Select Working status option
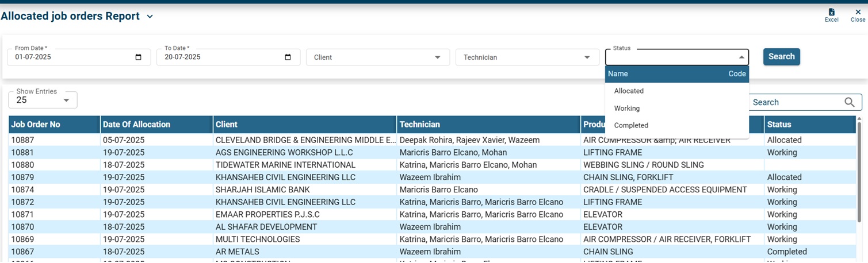This screenshot has height=263, width=868. pos(626,108)
